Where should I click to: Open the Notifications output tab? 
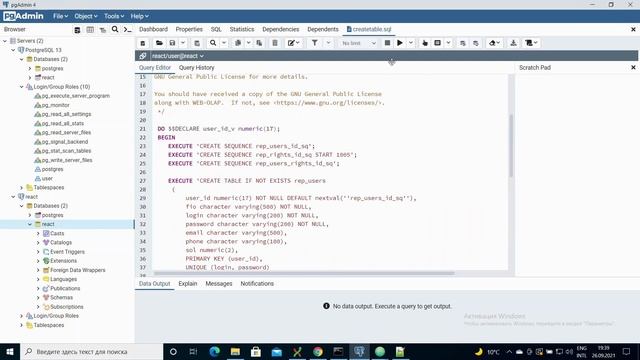[x=257, y=284]
